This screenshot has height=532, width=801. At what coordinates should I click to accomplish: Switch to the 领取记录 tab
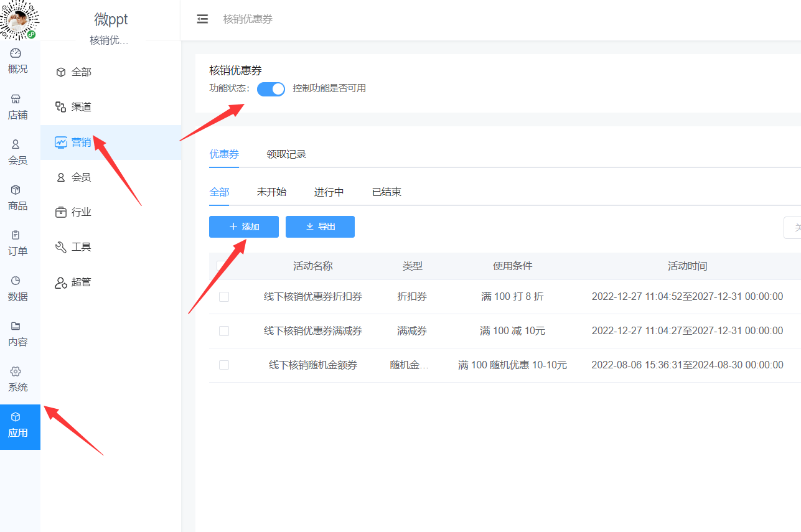click(286, 154)
